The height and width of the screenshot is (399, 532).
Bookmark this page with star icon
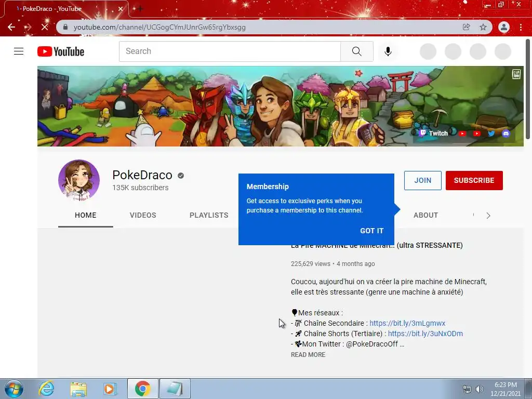coord(483,27)
